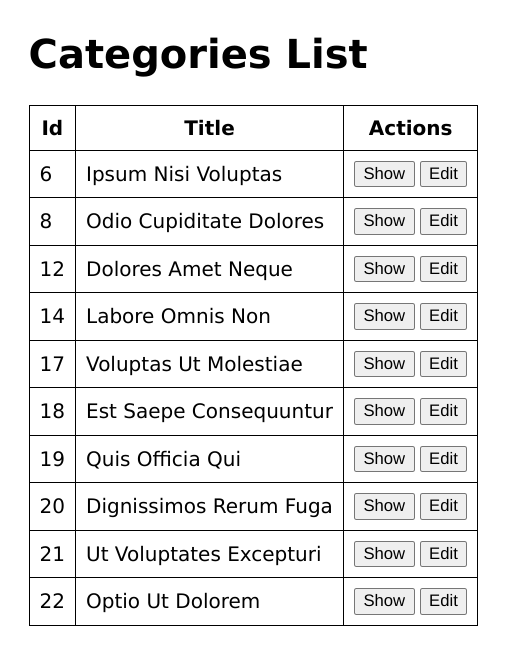Click the Optio Ut Dolorem title cell
The width and height of the screenshot is (507, 649).
(x=209, y=601)
